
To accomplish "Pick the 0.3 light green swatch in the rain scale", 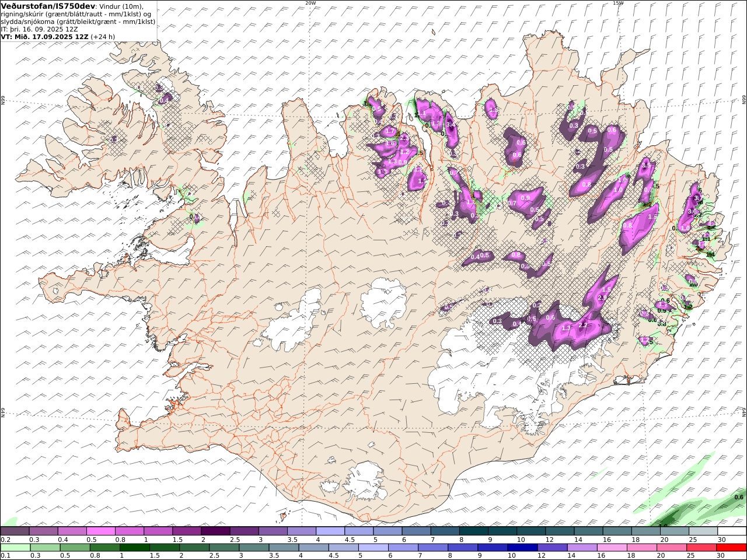I will click(x=45, y=548).
